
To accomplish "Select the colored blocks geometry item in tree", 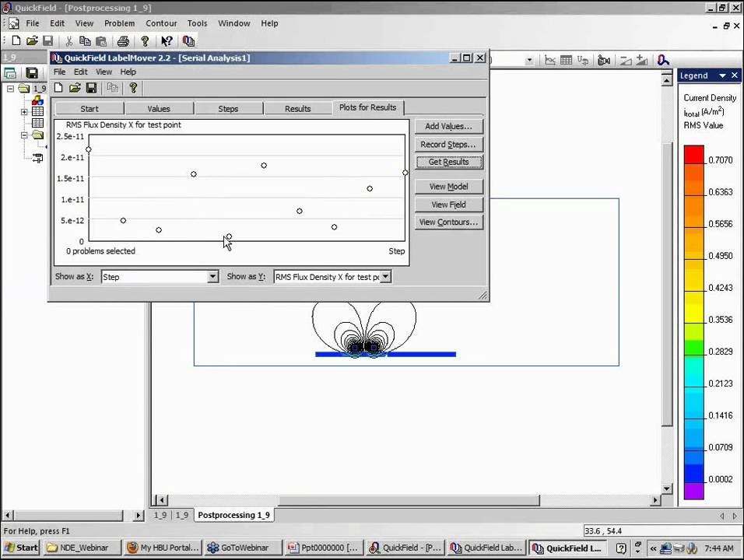I will [x=37, y=100].
